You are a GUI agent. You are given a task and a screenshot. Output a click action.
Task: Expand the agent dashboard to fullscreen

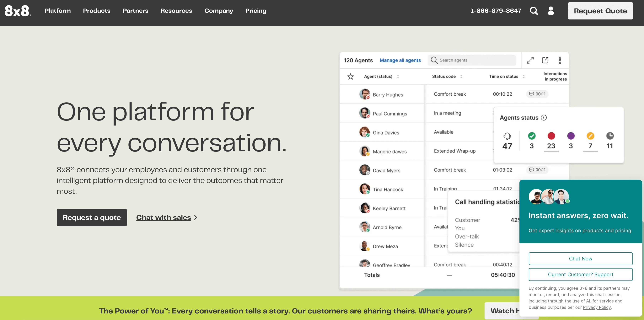[x=530, y=60]
